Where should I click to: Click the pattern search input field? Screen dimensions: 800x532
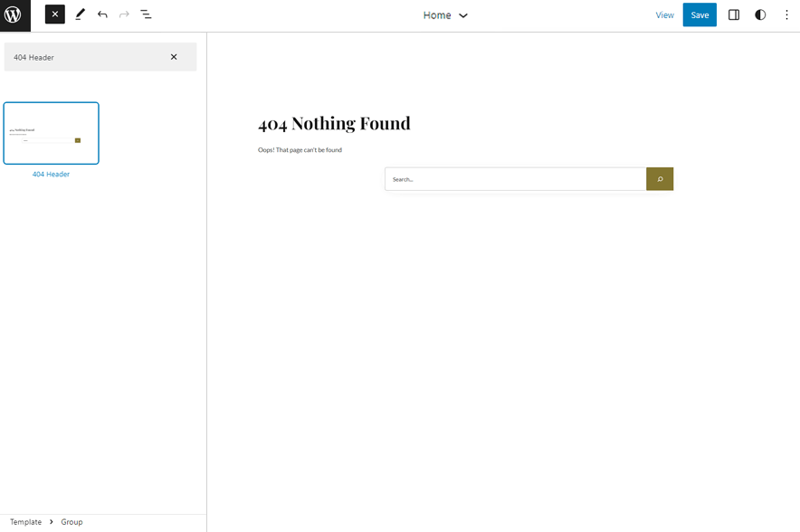86,57
